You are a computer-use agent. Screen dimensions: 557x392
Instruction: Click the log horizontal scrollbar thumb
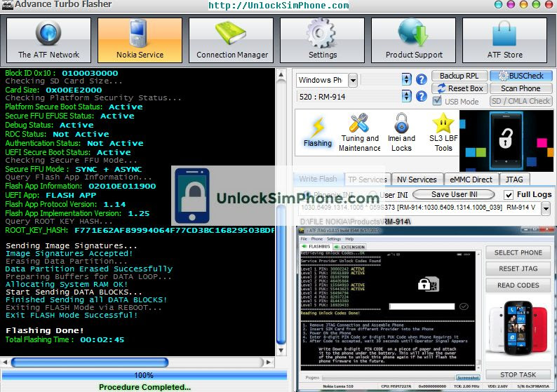[x=90, y=362]
